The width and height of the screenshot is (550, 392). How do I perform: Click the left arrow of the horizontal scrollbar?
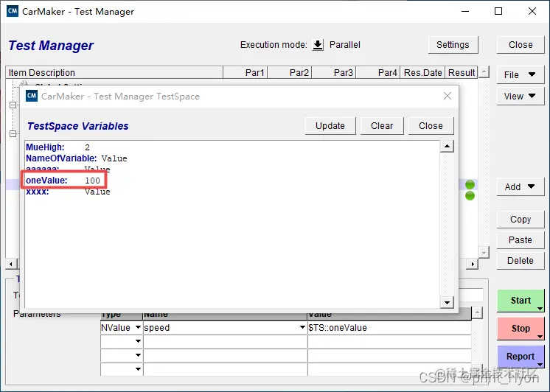pyautogui.click(x=11, y=264)
